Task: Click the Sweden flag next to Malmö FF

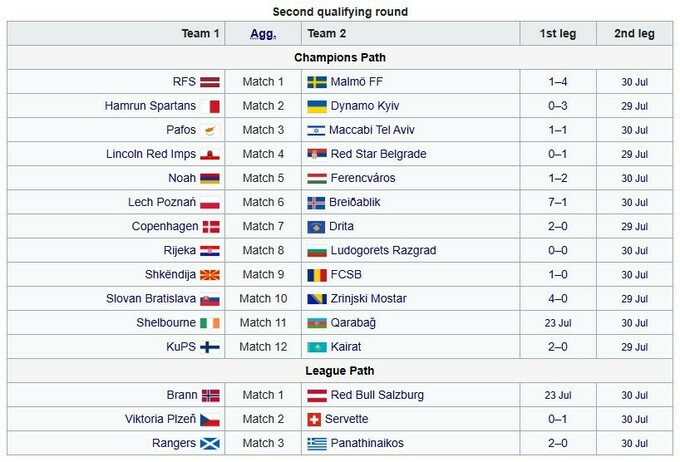Action: [x=316, y=82]
